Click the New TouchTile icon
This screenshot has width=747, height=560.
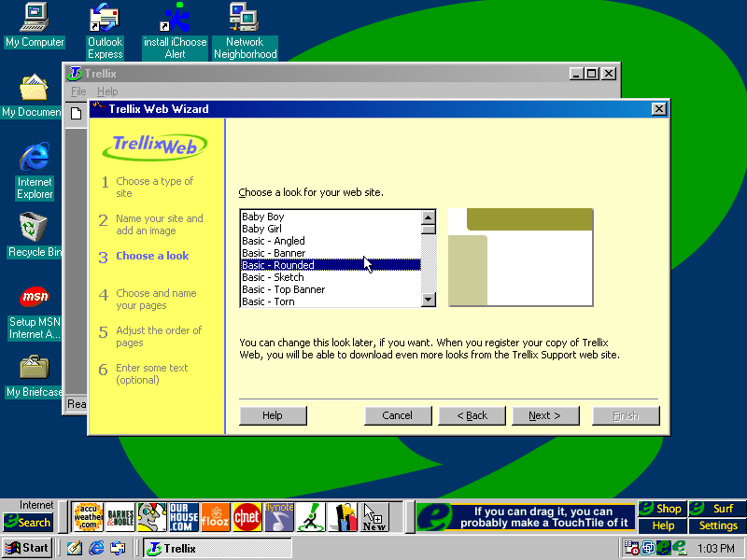[x=373, y=516]
